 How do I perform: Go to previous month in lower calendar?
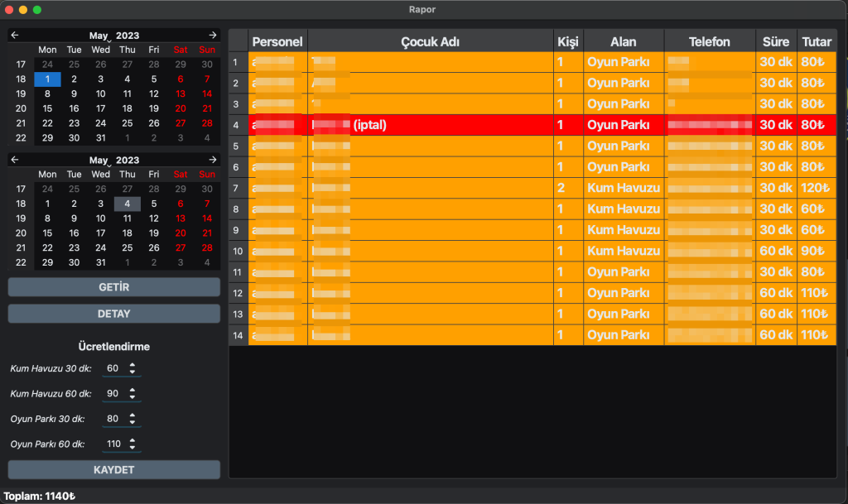[x=15, y=160]
